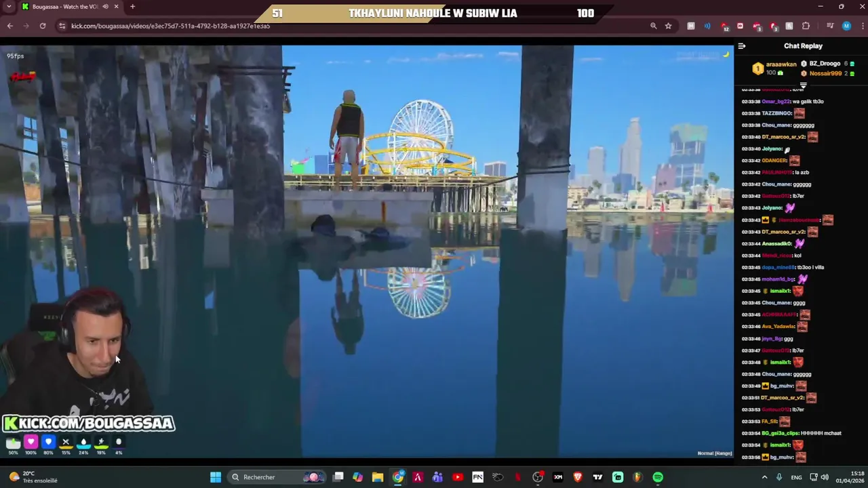Viewport: 868px width, 488px height.
Task: Close the Bougassaa browser tab
Action: (116, 7)
